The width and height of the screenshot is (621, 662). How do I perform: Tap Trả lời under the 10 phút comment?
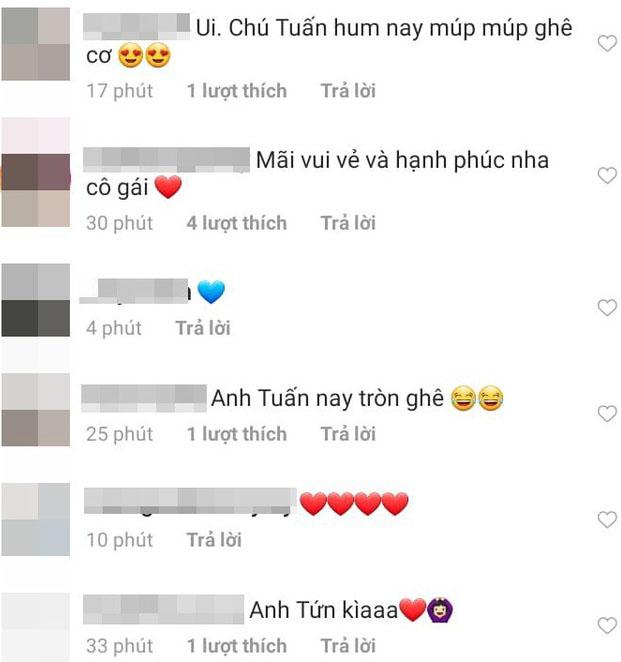[214, 540]
